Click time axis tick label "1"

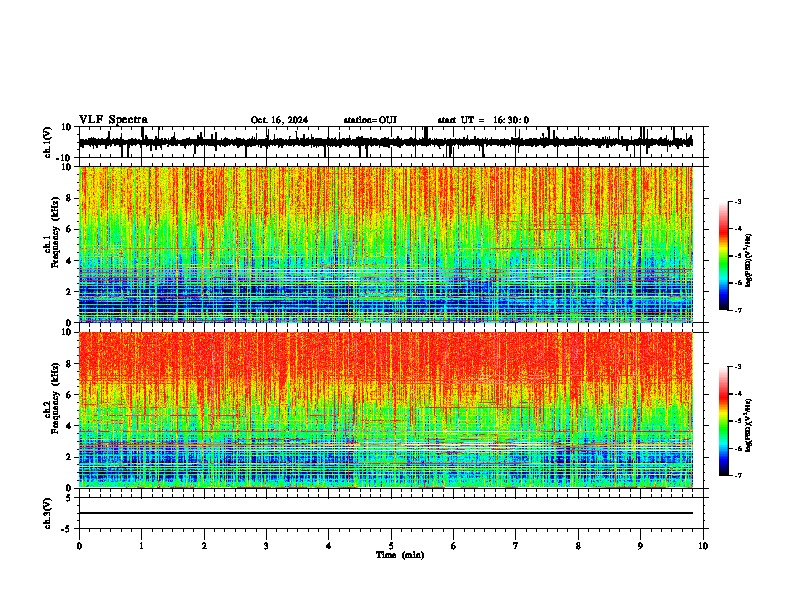tap(141, 546)
